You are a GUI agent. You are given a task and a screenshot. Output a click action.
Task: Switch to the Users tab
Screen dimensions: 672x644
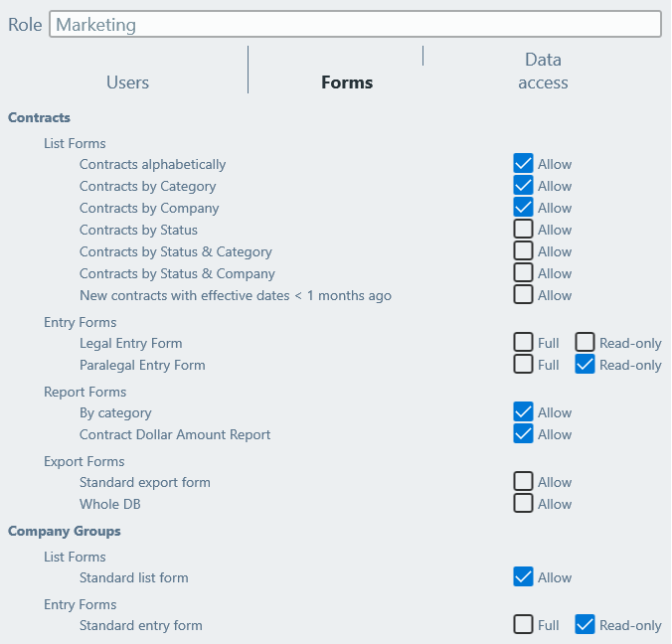[x=127, y=82]
